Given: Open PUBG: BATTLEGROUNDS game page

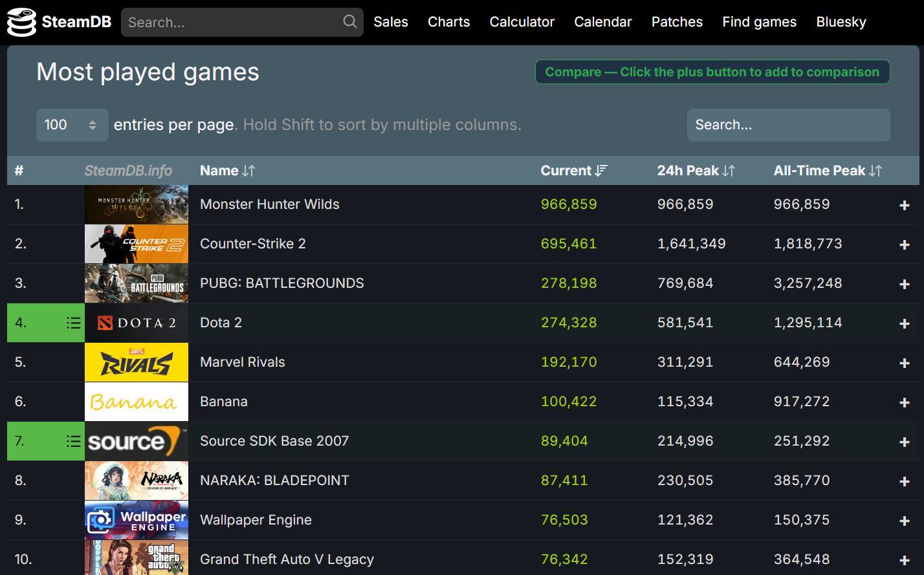Looking at the screenshot, I should (281, 283).
